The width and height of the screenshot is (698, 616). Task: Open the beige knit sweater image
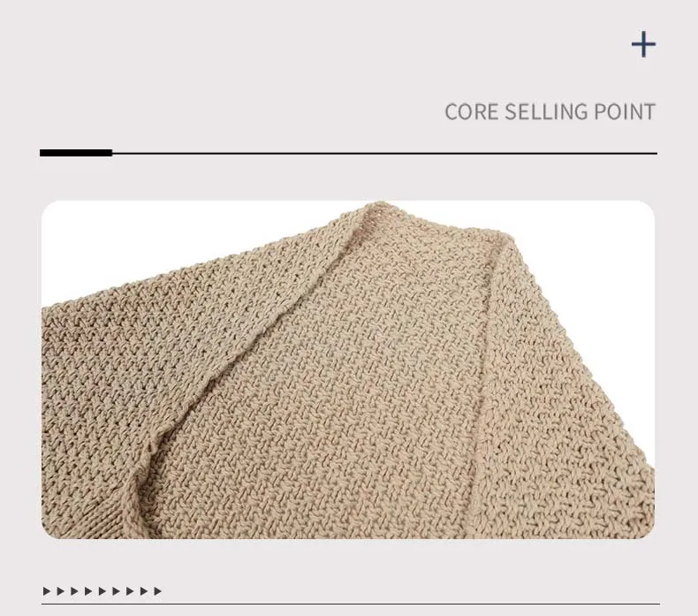tap(348, 369)
